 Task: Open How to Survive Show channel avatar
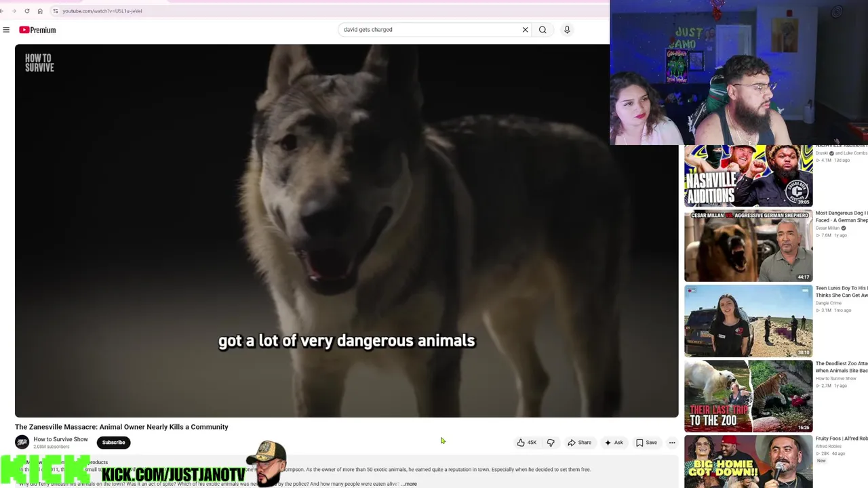click(22, 443)
